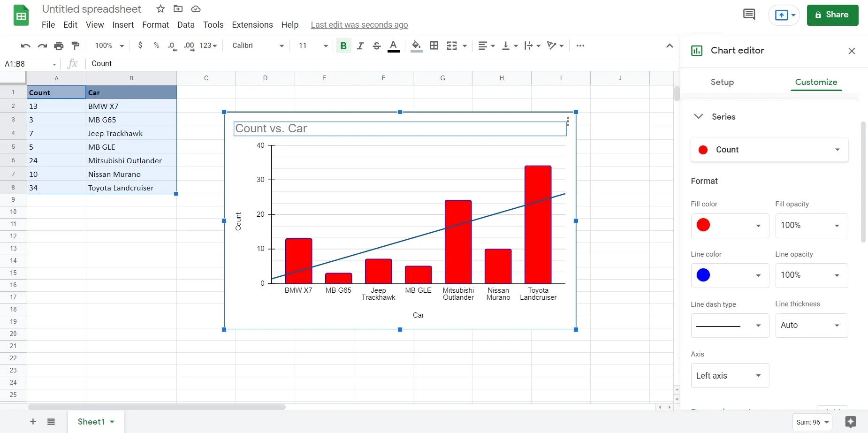Viewport: 868px width, 433px height.
Task: Star the Untitled spreadsheet
Action: click(x=160, y=9)
